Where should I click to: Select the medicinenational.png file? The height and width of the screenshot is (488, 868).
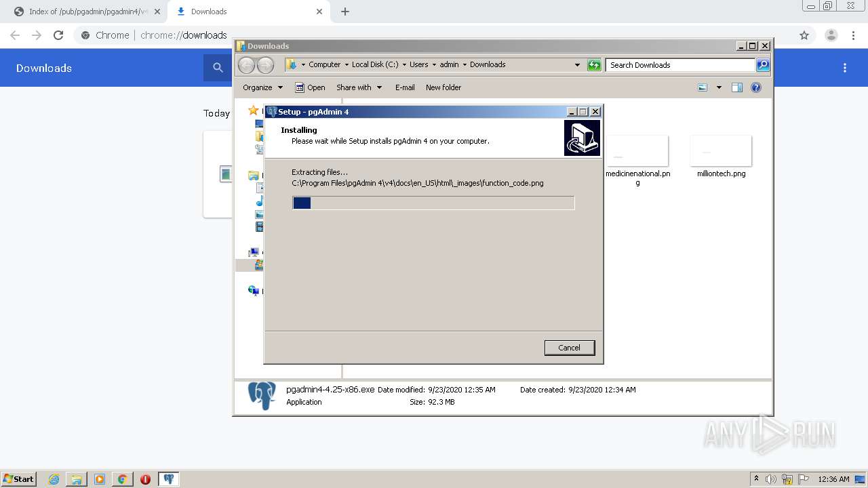point(637,160)
